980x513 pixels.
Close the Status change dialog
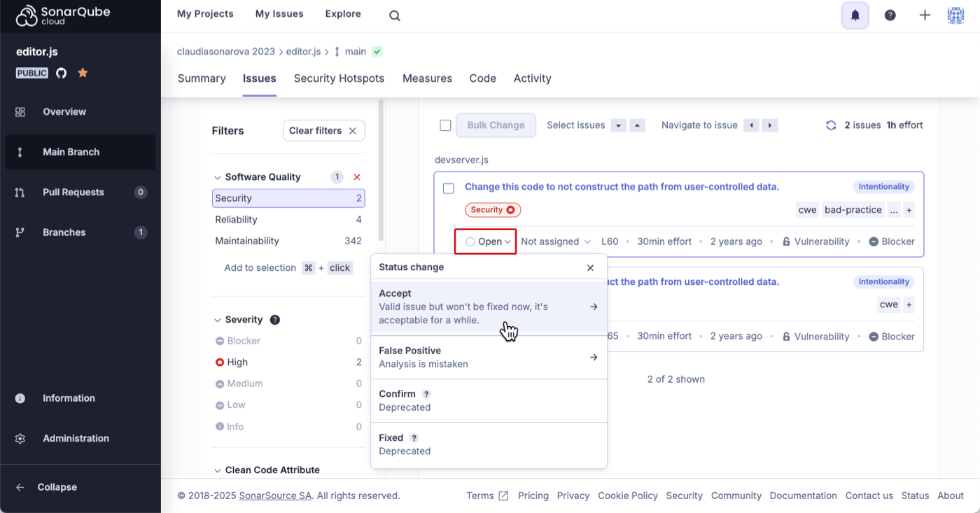[x=590, y=267]
